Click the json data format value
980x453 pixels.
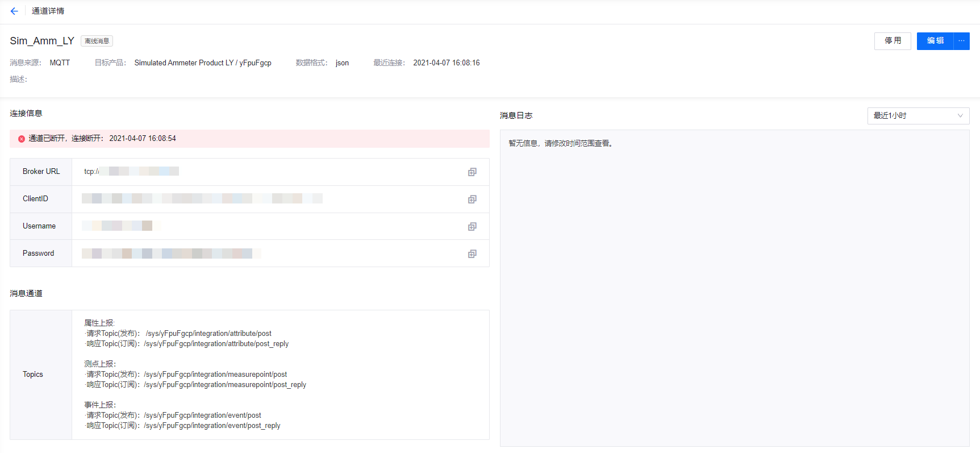[x=342, y=63]
